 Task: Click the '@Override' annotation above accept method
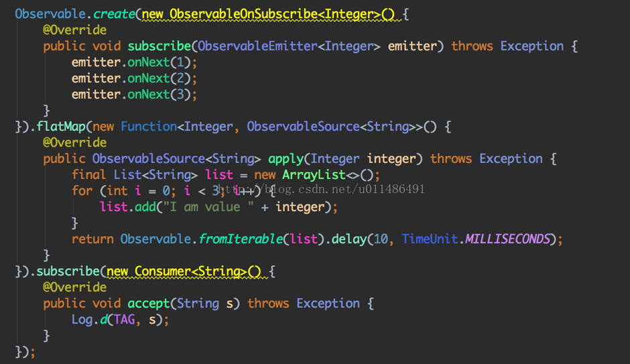75,288
